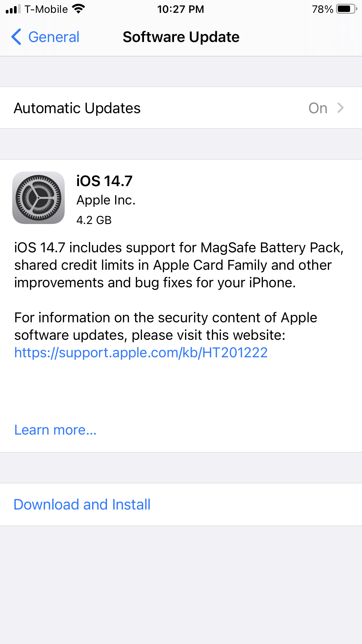This screenshot has height=644, width=362.
Task: Tap the 10:27 PM clock
Action: tap(180, 9)
